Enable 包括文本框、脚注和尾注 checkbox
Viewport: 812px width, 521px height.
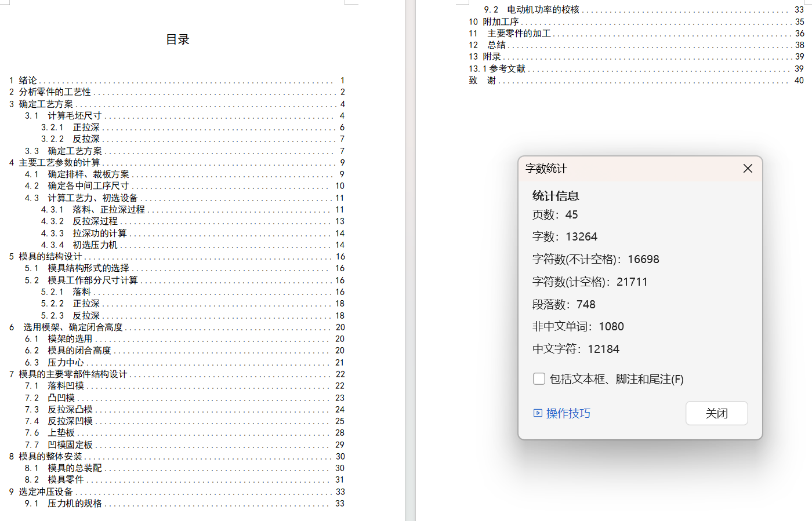tap(539, 379)
